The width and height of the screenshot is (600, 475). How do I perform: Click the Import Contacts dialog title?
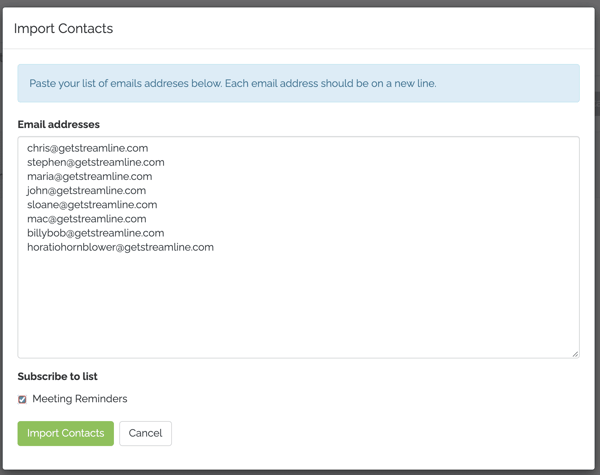coord(64,28)
